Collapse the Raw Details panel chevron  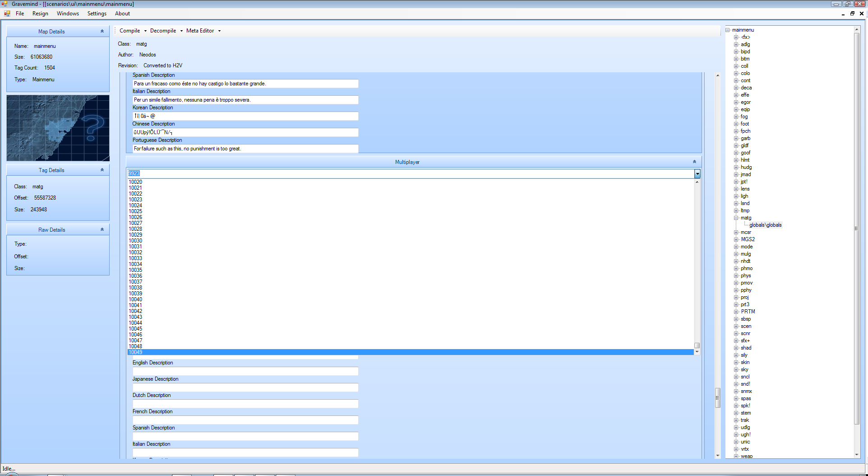[102, 229]
